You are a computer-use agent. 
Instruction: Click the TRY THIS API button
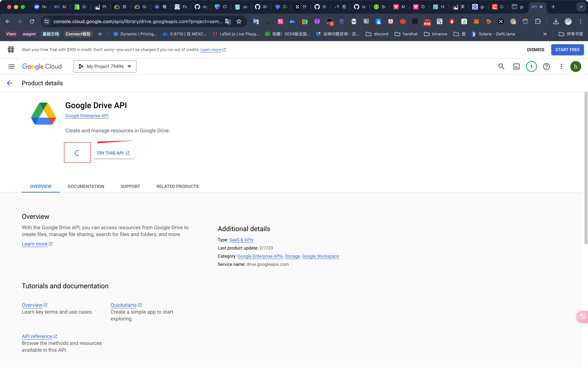coord(113,153)
